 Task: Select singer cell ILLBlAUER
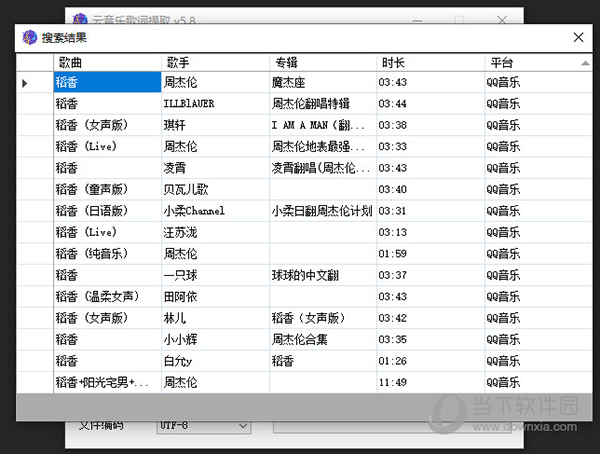tap(215, 104)
